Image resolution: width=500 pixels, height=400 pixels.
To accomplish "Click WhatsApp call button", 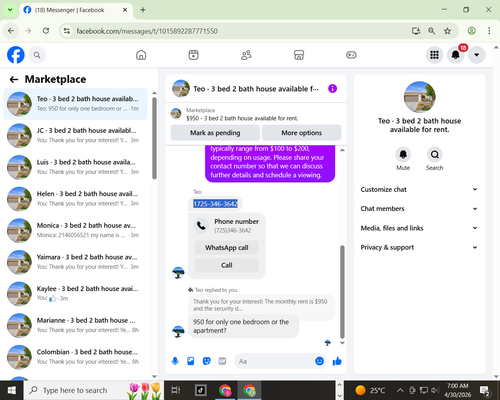I will click(x=227, y=248).
